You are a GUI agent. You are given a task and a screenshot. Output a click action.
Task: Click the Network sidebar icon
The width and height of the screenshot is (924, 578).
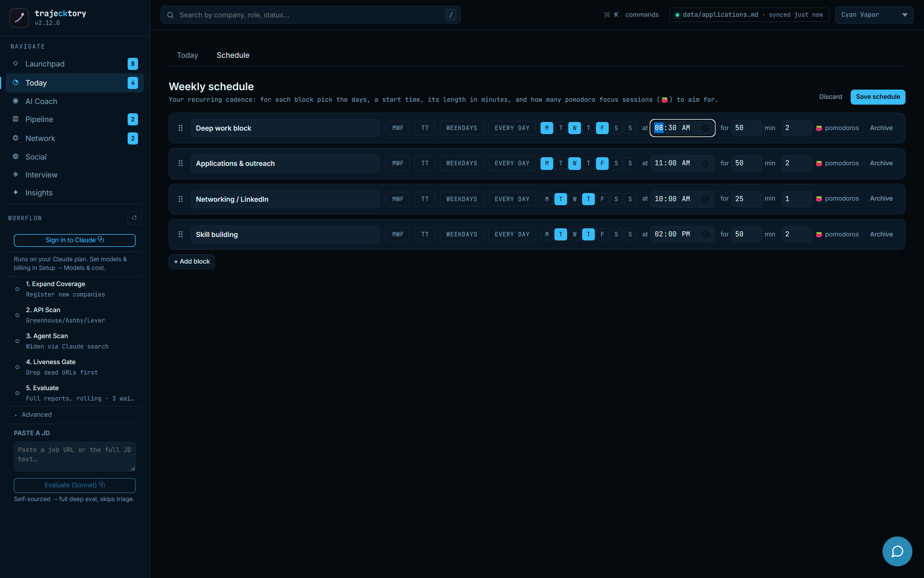point(16,138)
